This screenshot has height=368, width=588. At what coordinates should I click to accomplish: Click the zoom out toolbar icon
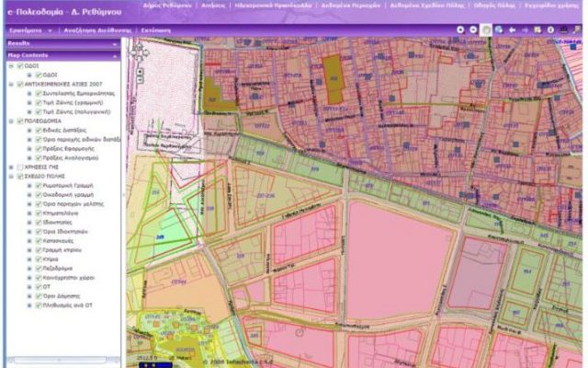[x=474, y=29]
